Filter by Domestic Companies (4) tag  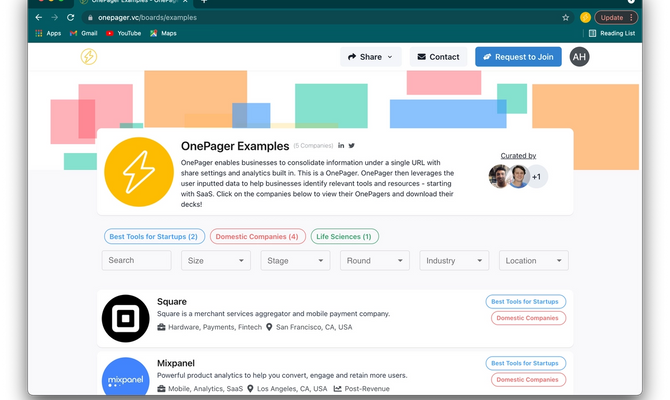[258, 236]
